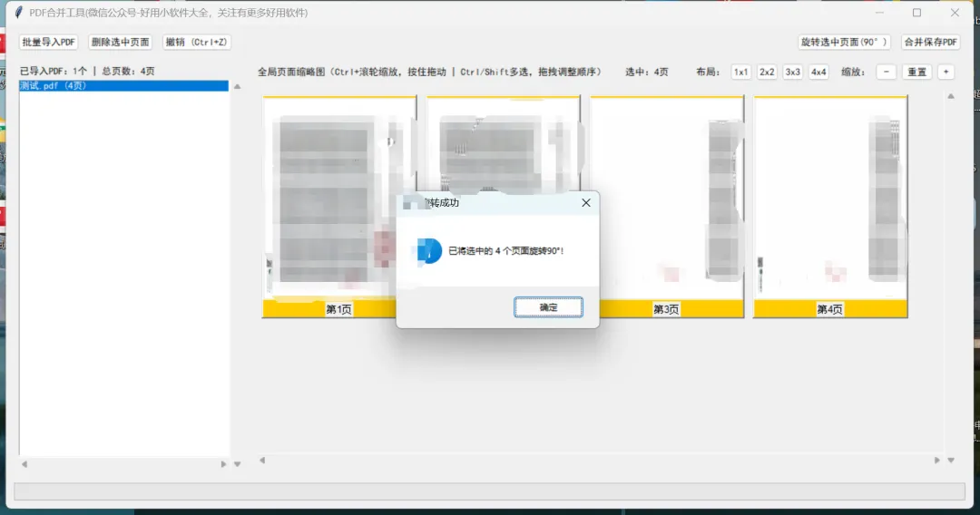Image resolution: width=980 pixels, height=515 pixels.
Task: Click the 已将选中的 4 个页面旋转90° message
Action: [x=506, y=251]
